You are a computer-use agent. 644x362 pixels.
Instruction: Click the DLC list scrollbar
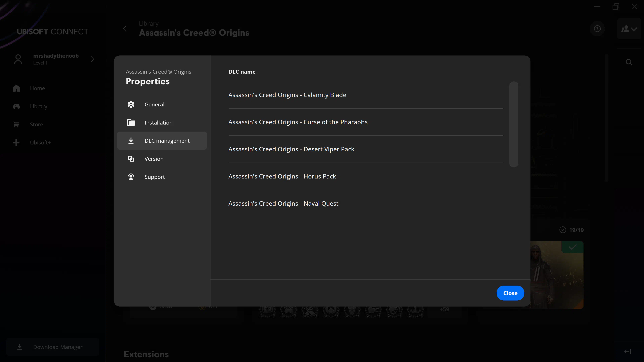[x=514, y=124]
